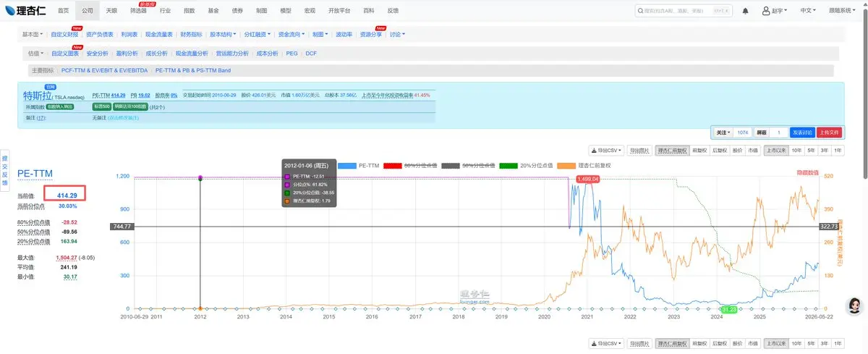Viewport: 868px width, 354px height.
Task: Select top 3年 time range
Action: [x=824, y=151]
